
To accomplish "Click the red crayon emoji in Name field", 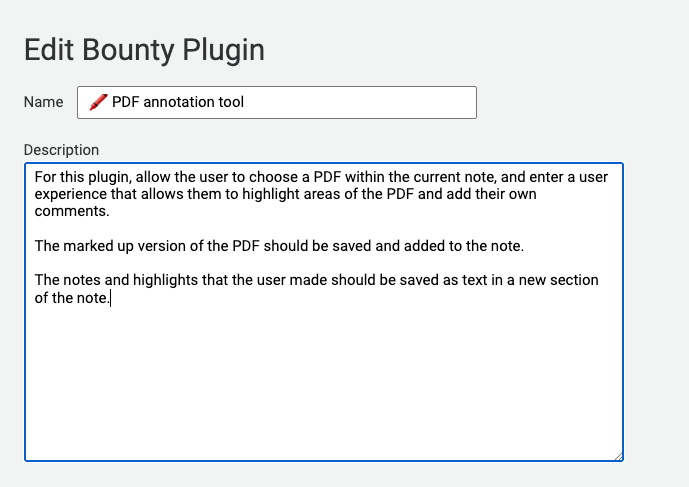I will 98,102.
